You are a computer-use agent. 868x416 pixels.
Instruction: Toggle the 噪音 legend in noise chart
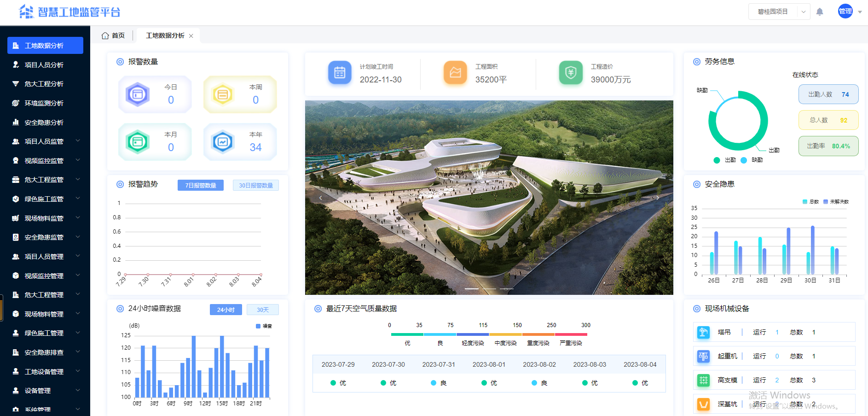click(x=264, y=326)
